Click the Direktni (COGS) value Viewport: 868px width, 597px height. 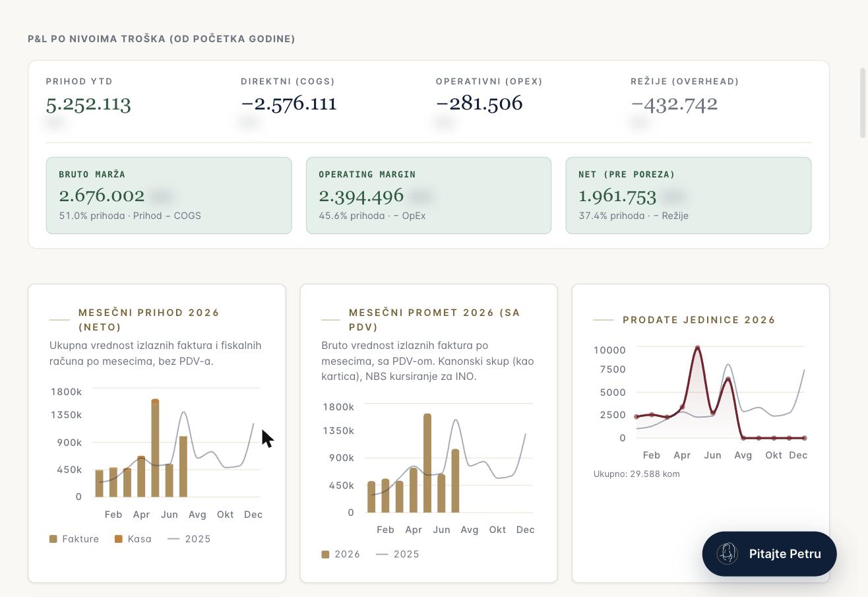(x=289, y=104)
